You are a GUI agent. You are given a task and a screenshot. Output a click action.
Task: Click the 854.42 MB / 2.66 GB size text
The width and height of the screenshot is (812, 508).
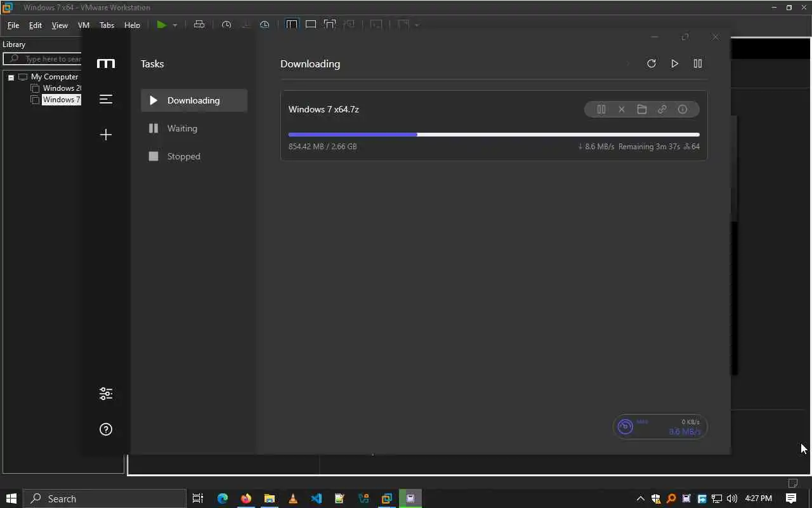[x=322, y=147]
